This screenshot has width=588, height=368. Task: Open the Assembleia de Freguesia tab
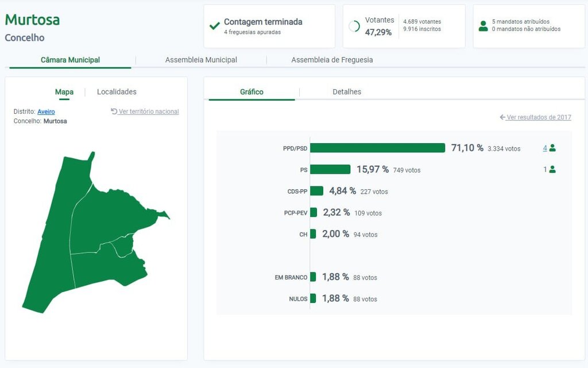click(332, 59)
